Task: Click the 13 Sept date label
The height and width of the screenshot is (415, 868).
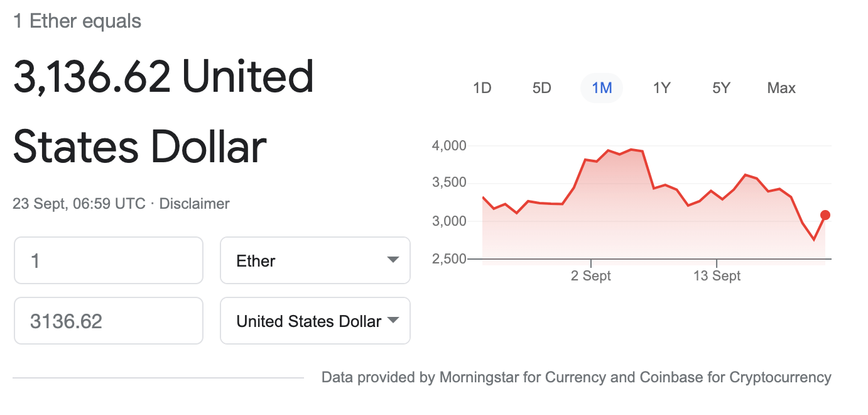Action: tap(717, 276)
